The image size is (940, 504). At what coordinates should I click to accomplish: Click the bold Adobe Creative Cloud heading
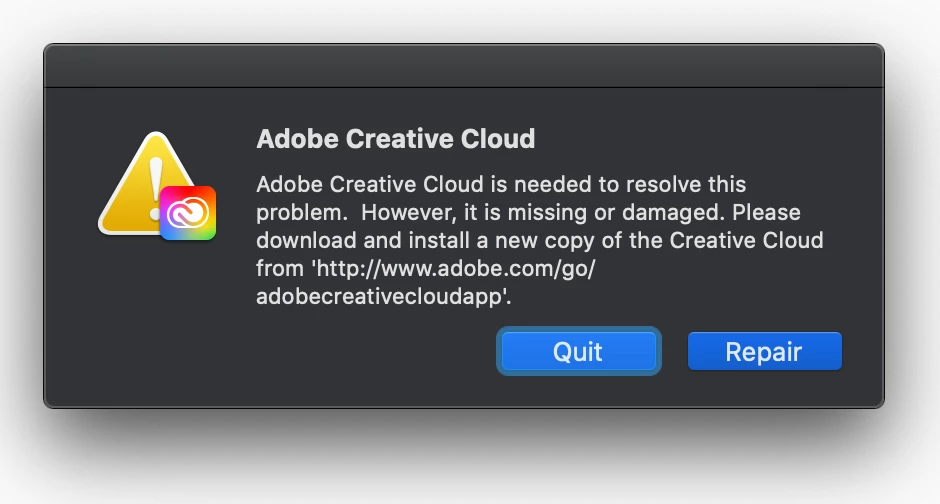click(395, 139)
